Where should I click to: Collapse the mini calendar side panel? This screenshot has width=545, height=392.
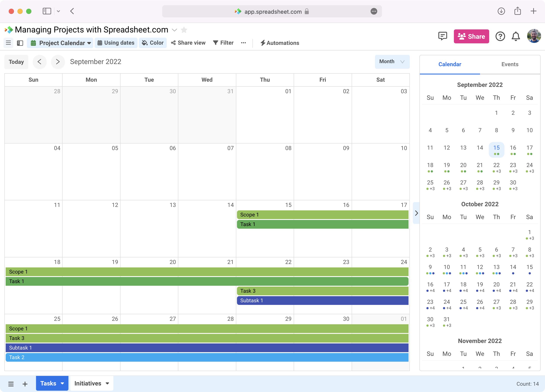pos(416,213)
